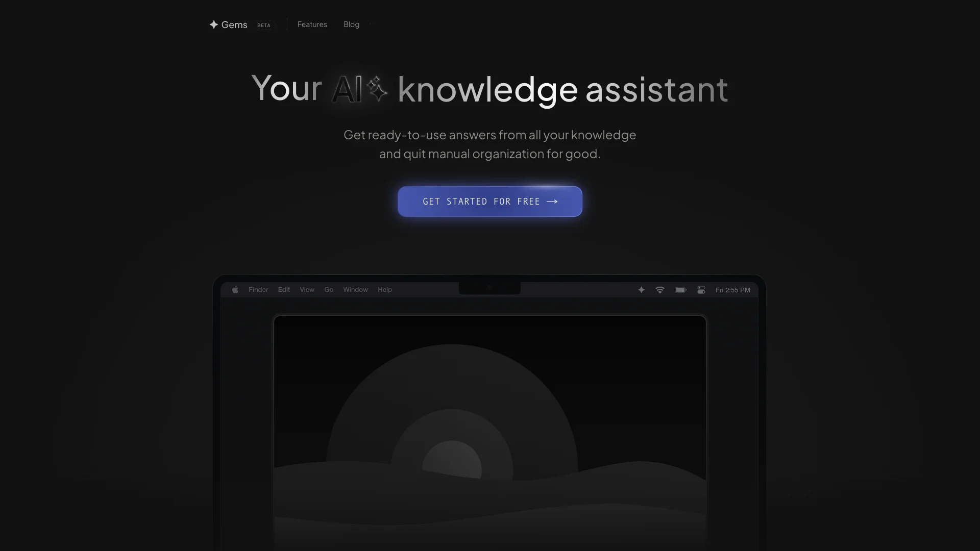Image resolution: width=980 pixels, height=551 pixels.
Task: Open the Features page link
Action: (312, 24)
